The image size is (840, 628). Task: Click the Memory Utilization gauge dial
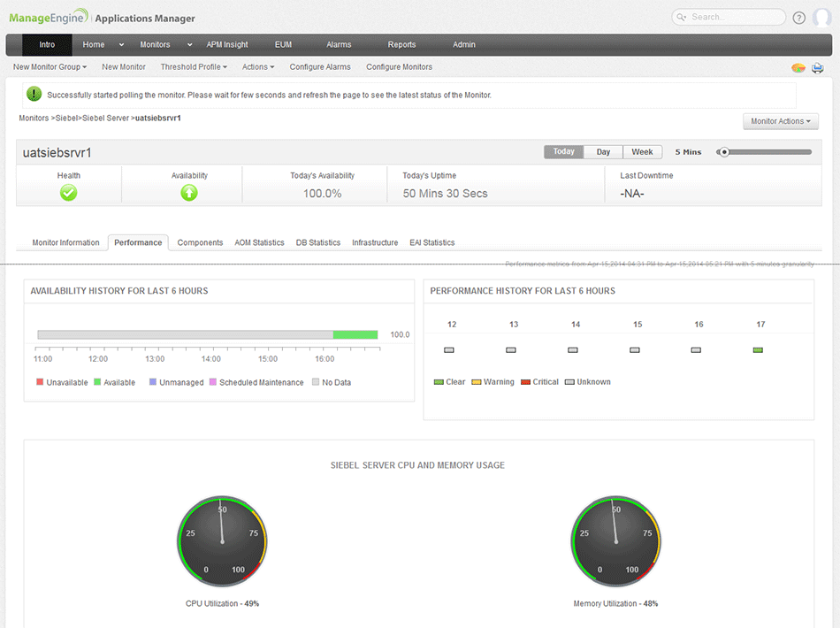coord(616,540)
